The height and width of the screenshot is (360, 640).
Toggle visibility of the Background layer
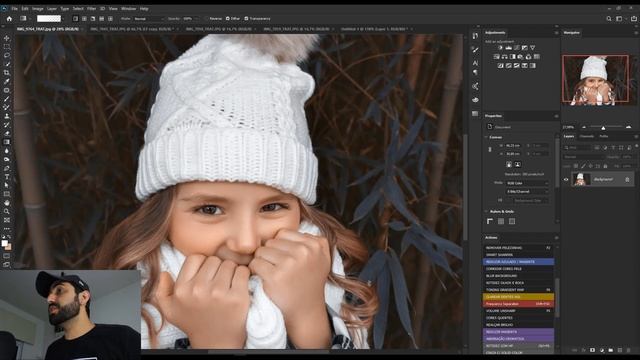pos(566,179)
